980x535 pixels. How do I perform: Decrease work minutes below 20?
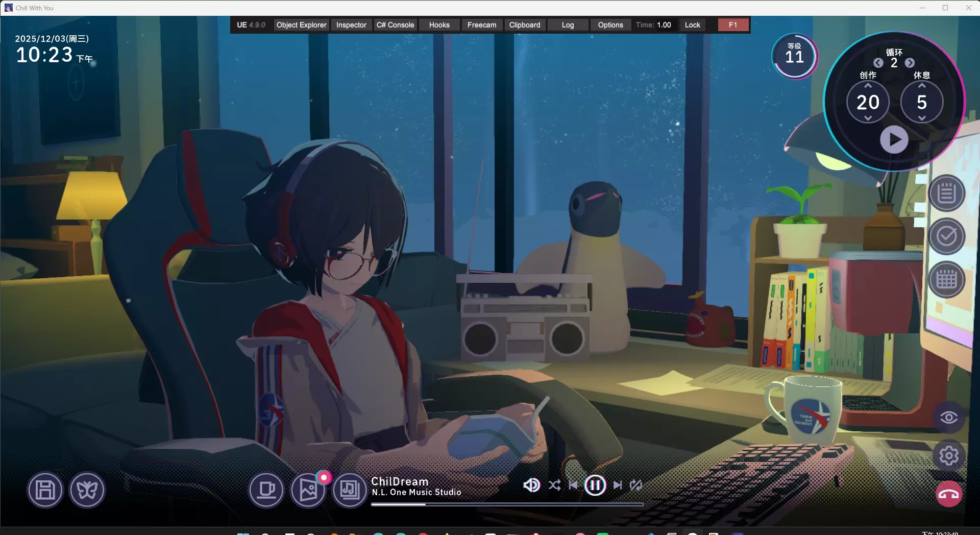(x=868, y=118)
